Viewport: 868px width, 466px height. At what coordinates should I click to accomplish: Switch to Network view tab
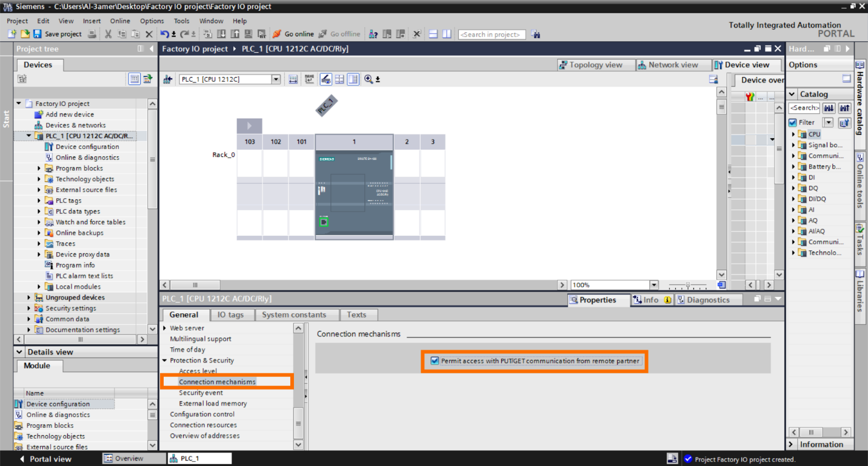[x=673, y=65]
